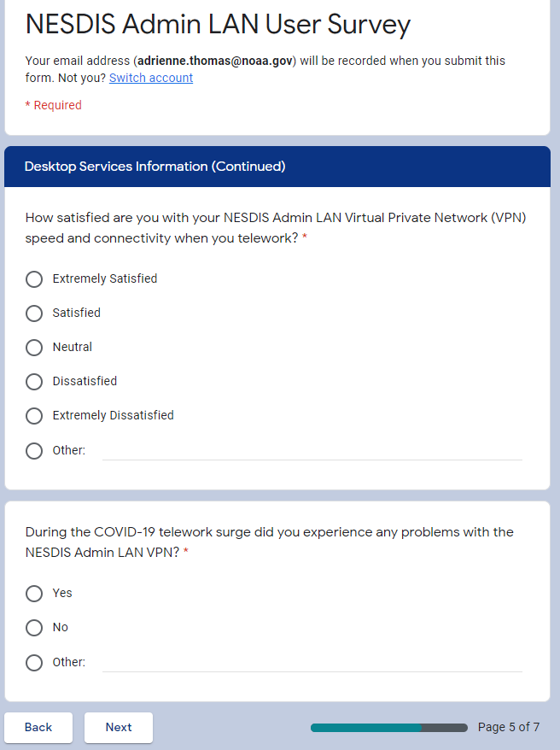Click the Page 5 of 7 indicator
560x750 pixels.
tap(508, 728)
